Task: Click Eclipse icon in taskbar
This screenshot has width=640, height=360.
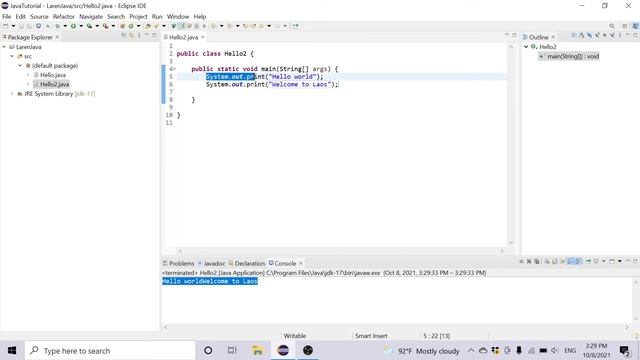Action: [x=283, y=350]
